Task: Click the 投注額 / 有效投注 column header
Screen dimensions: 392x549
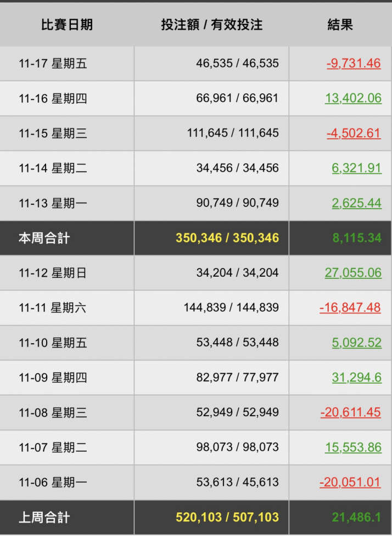Action: (211, 25)
